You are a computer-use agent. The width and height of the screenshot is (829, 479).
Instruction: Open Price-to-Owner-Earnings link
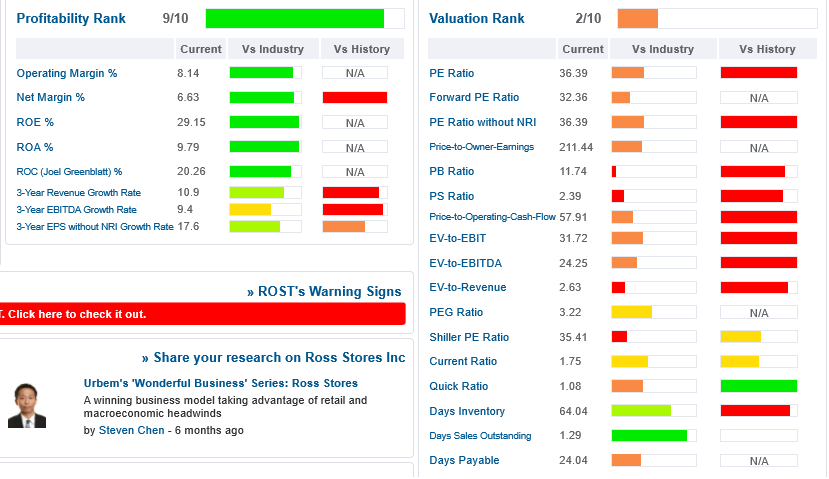click(482, 146)
